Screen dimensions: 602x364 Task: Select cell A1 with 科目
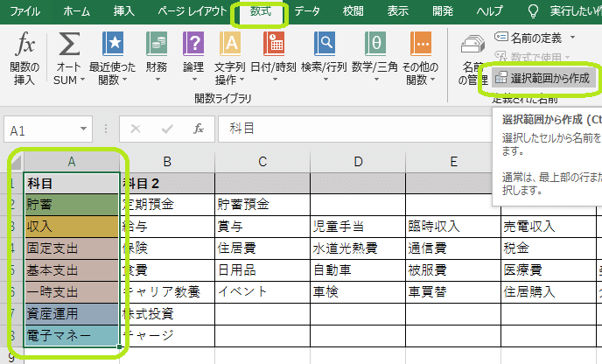pos(72,183)
